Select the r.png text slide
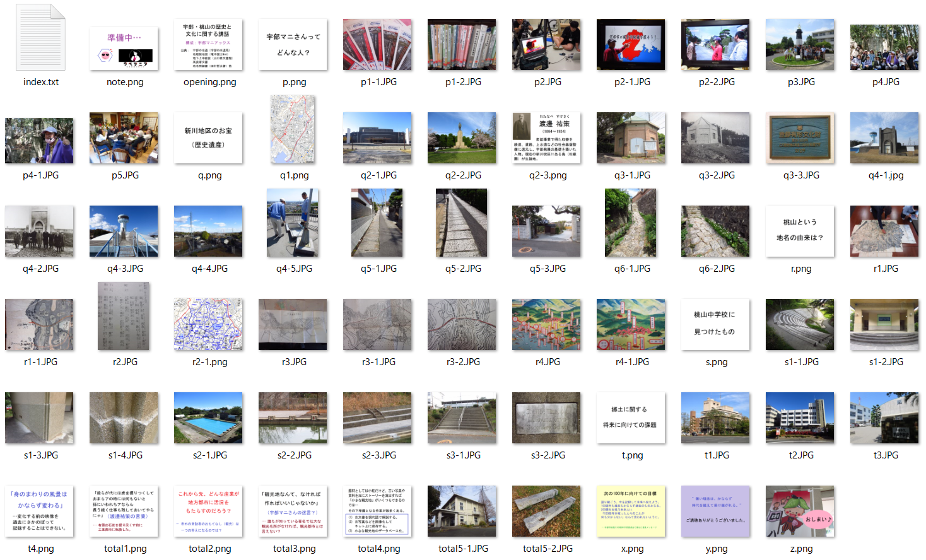 click(x=800, y=231)
